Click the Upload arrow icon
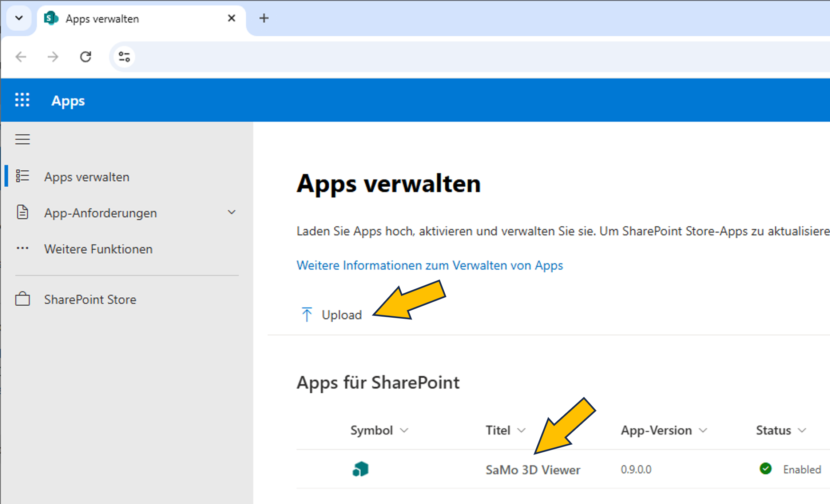830x504 pixels. (x=307, y=314)
